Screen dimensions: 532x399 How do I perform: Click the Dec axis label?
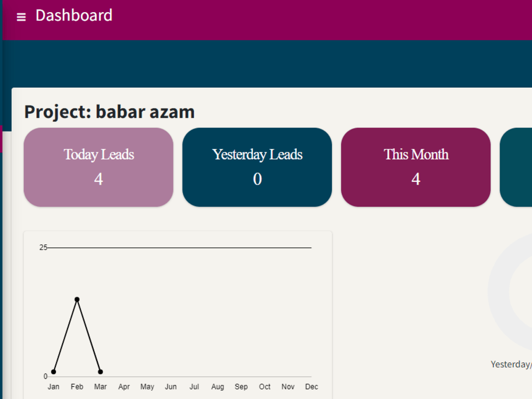[311, 387]
